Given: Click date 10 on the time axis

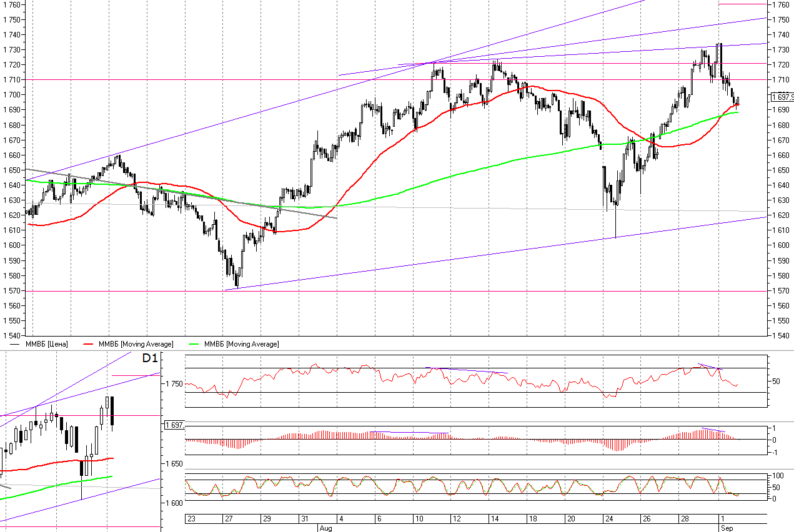Looking at the screenshot, I should pos(418,519).
